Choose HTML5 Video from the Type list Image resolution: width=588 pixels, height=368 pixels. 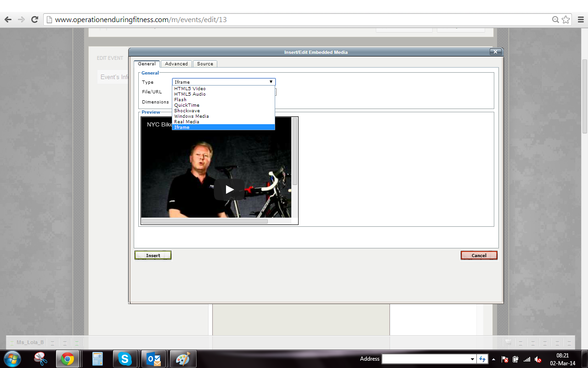pyautogui.click(x=190, y=89)
